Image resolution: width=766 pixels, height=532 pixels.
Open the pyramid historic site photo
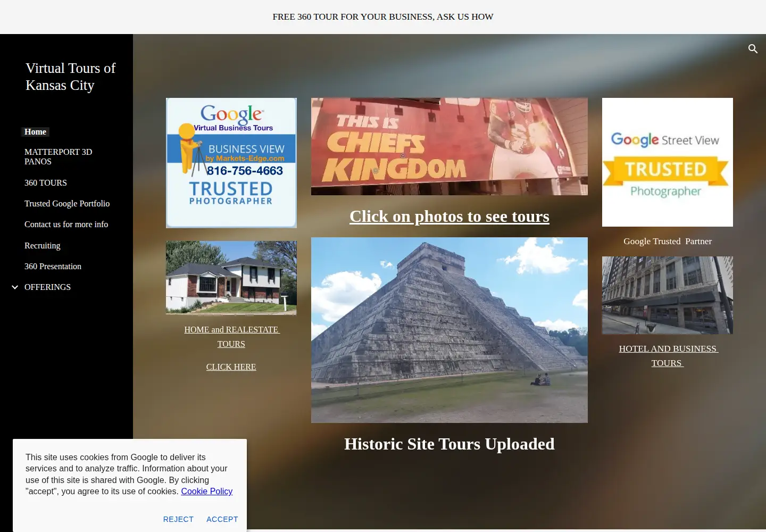pos(449,330)
